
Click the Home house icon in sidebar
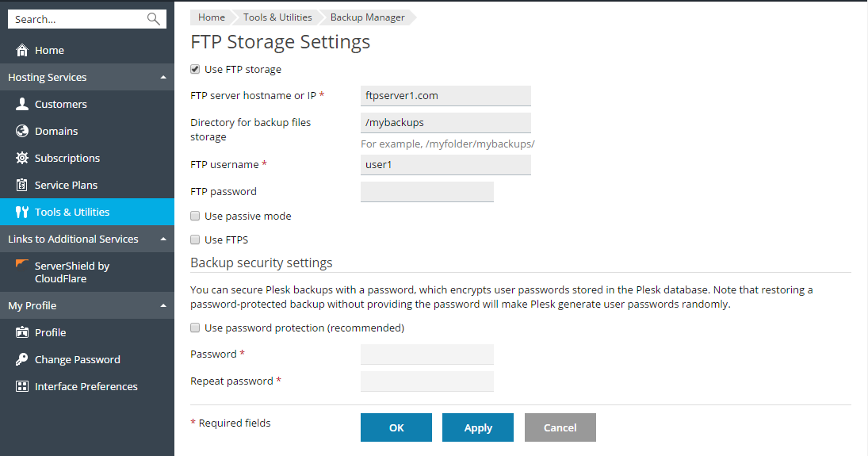[x=22, y=50]
